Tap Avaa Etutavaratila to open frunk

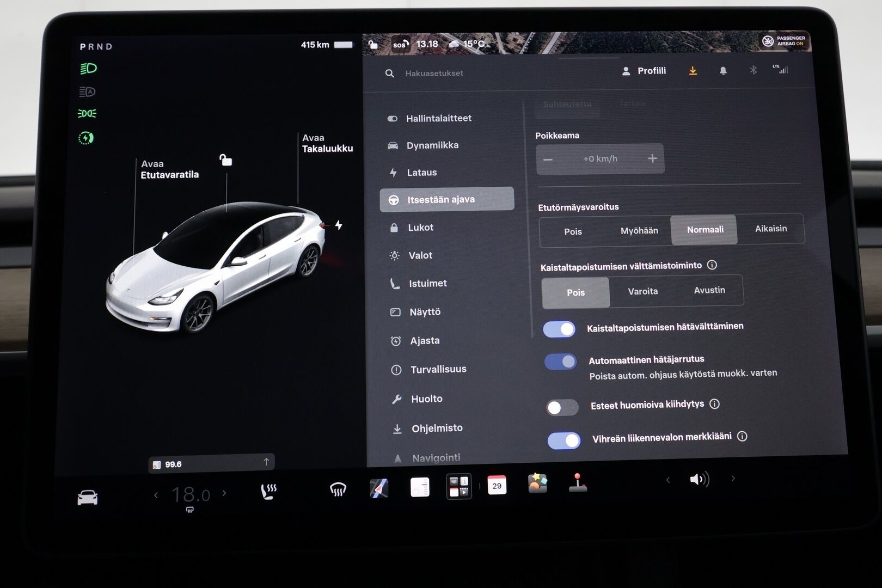(169, 169)
